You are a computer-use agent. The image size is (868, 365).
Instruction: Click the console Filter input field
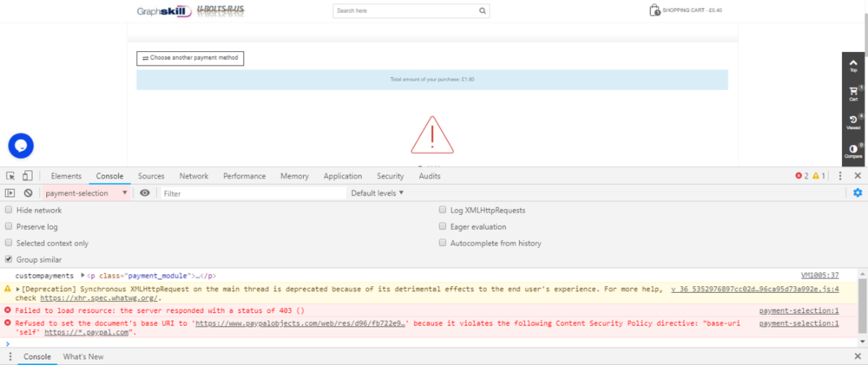252,193
